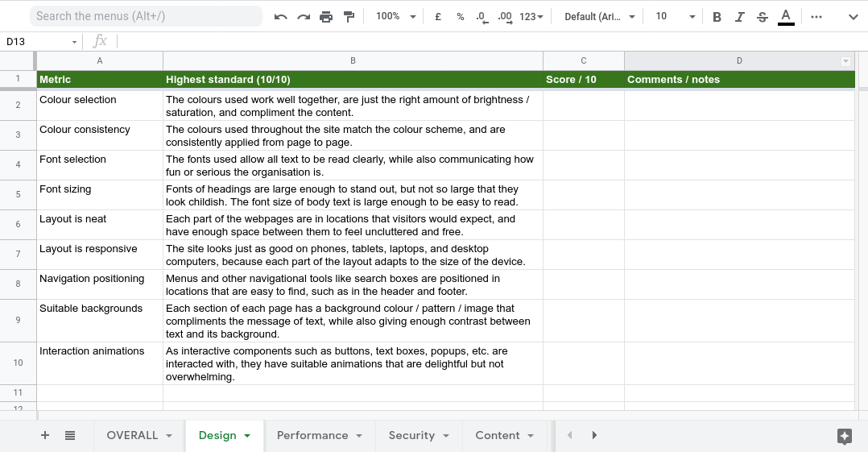The width and height of the screenshot is (868, 452).
Task: Select the Colour consistency cell
Action: click(100, 135)
